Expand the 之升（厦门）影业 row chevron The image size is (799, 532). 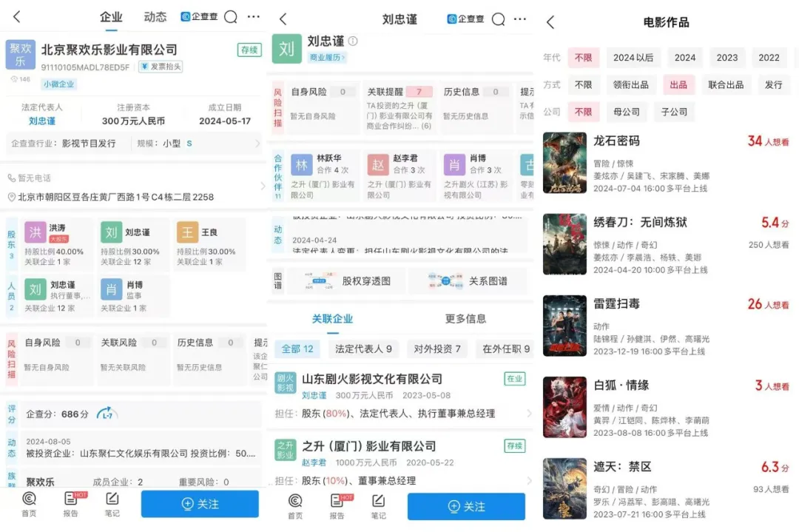[x=528, y=480]
